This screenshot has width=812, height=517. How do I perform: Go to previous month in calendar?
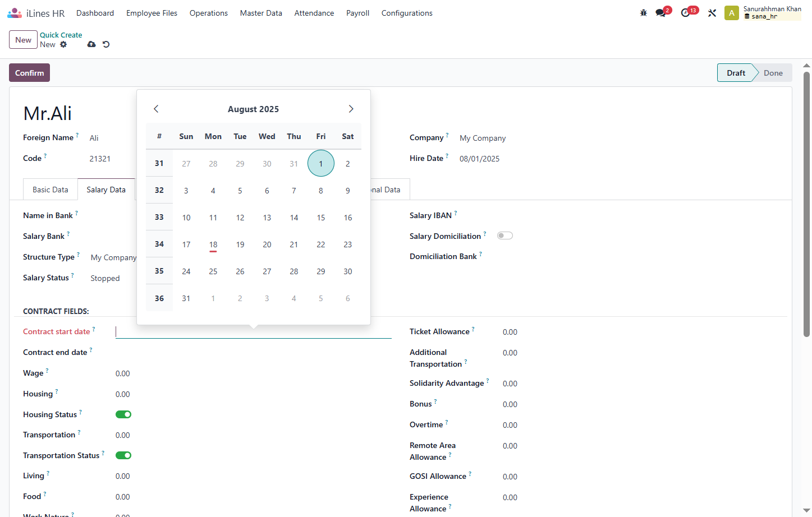point(156,109)
